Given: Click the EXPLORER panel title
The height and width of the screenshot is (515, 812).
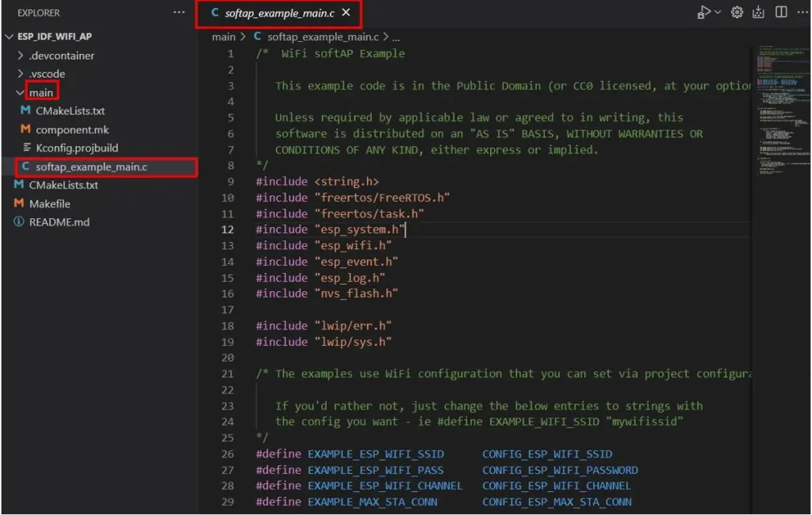Looking at the screenshot, I should 38,13.
